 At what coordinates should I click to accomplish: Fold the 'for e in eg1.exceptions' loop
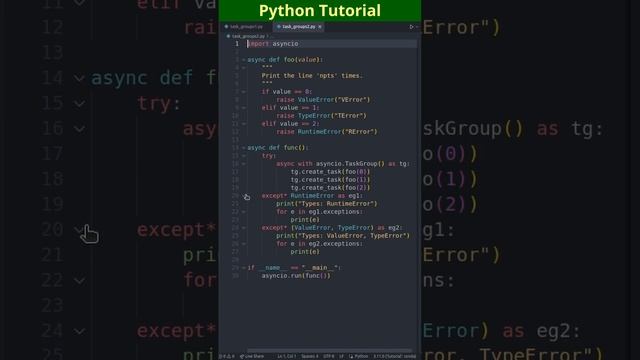244,212
